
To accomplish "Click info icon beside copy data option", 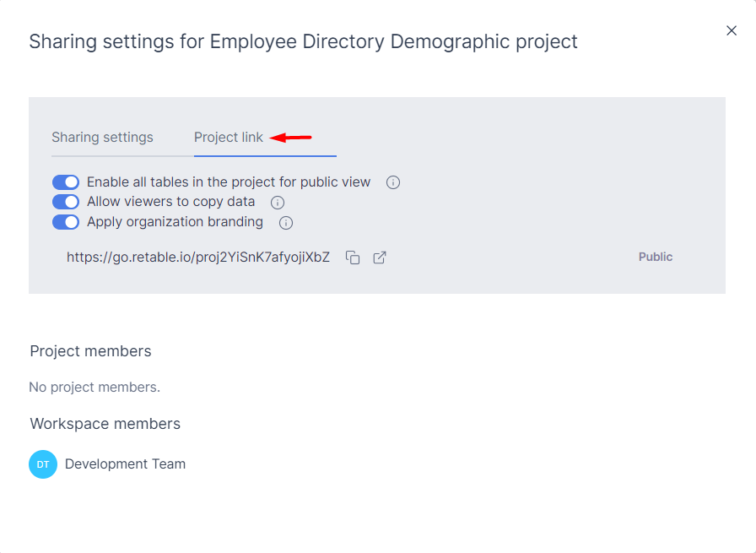I will click(278, 203).
